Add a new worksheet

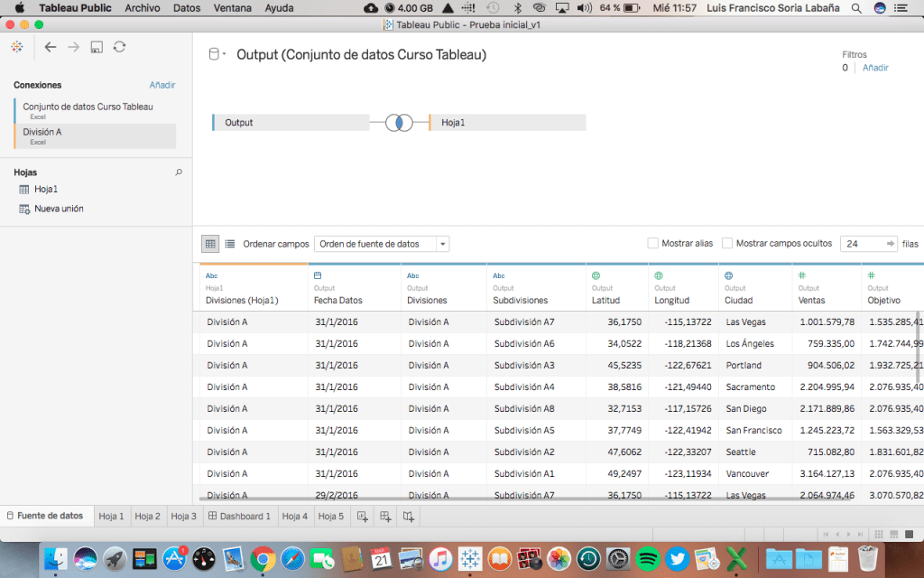[x=363, y=517]
